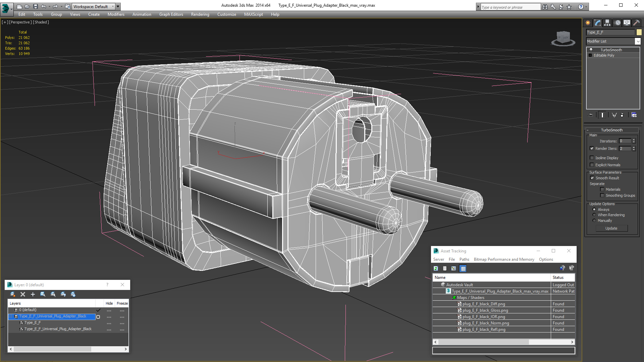Click Refresh icon in Asset Tracking
The width and height of the screenshot is (644, 362).
pos(436,268)
